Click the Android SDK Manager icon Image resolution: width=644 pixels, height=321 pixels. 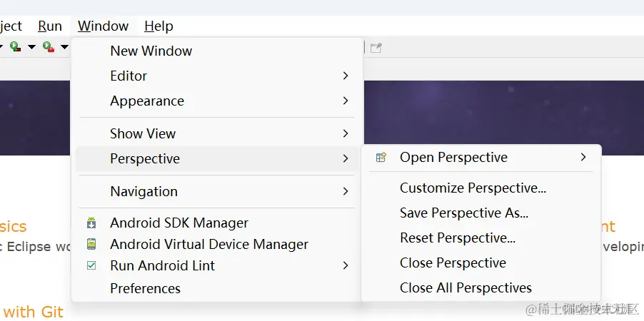point(91,223)
